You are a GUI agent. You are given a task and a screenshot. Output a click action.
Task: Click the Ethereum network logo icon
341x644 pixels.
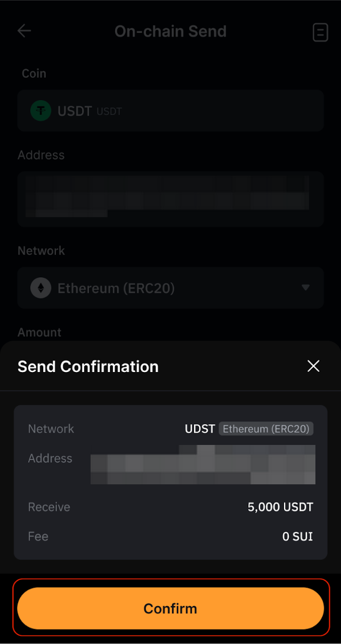coord(40,288)
